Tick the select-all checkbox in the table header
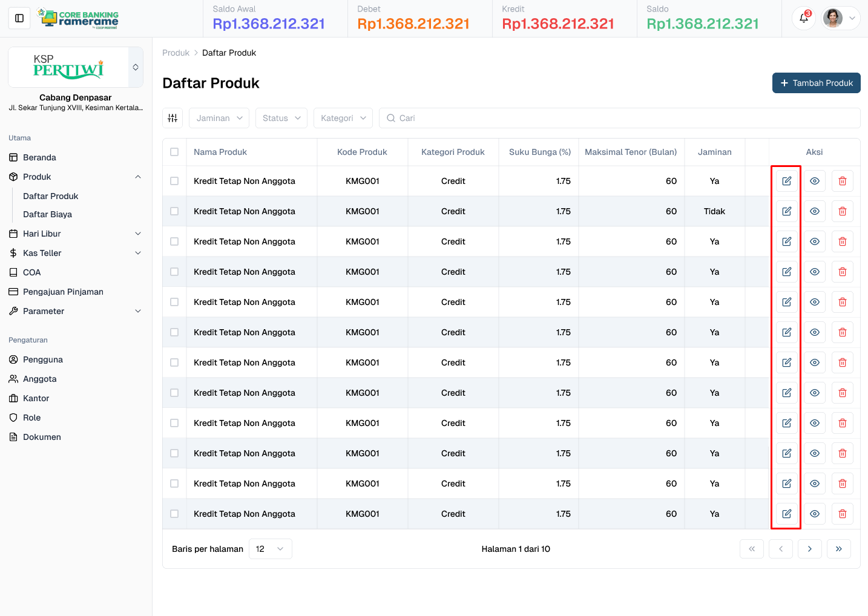 [x=174, y=152]
